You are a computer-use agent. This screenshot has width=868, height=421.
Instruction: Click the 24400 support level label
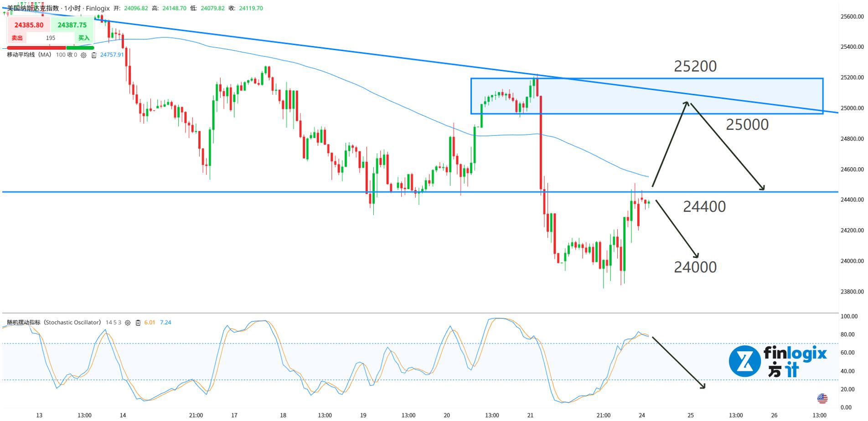coord(704,207)
